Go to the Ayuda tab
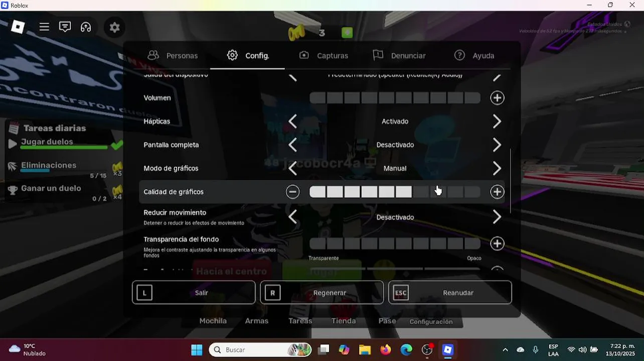Screen dimensions: 644x361 [x=474, y=56]
